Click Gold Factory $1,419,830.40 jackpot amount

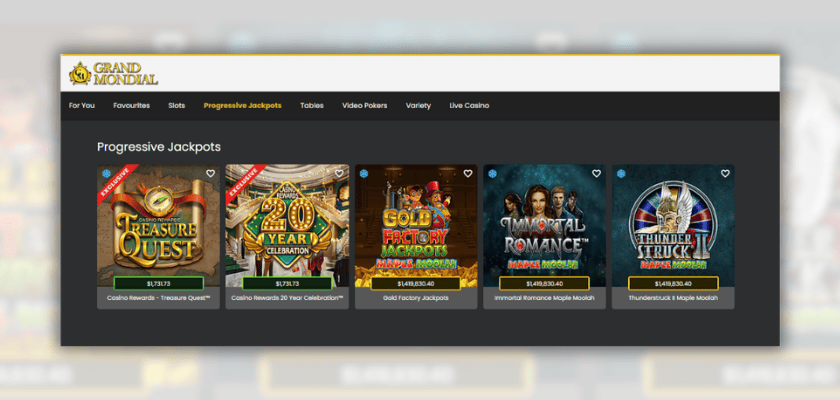click(416, 283)
